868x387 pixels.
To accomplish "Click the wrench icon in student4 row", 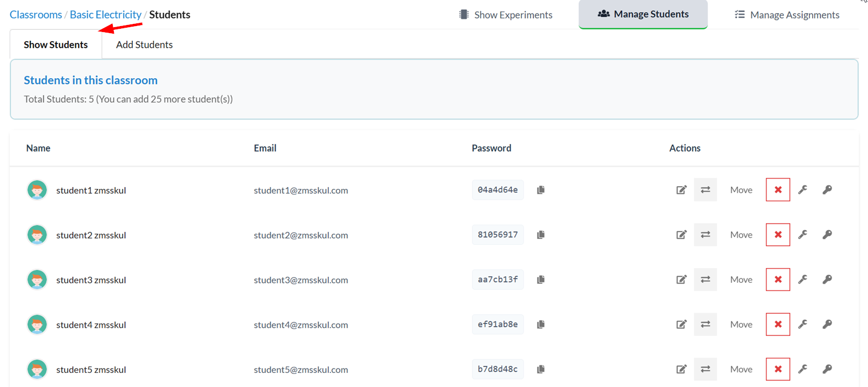I will coord(803,325).
